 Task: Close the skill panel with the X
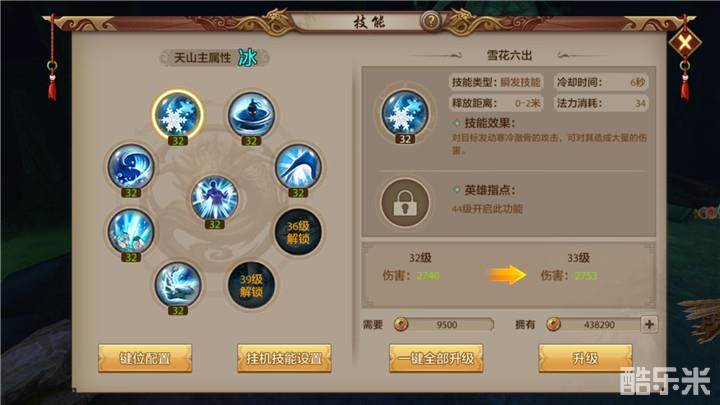click(x=685, y=43)
